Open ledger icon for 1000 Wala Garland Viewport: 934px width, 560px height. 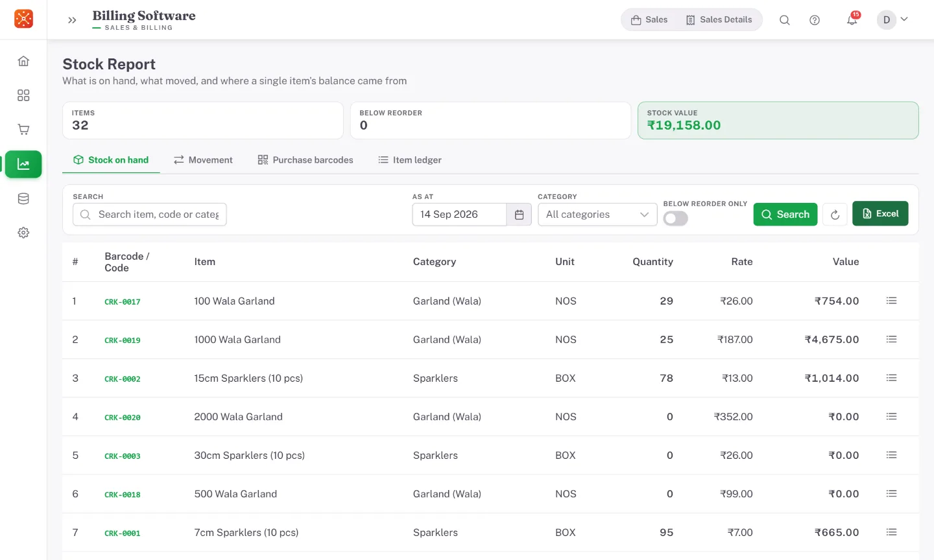[x=892, y=340]
